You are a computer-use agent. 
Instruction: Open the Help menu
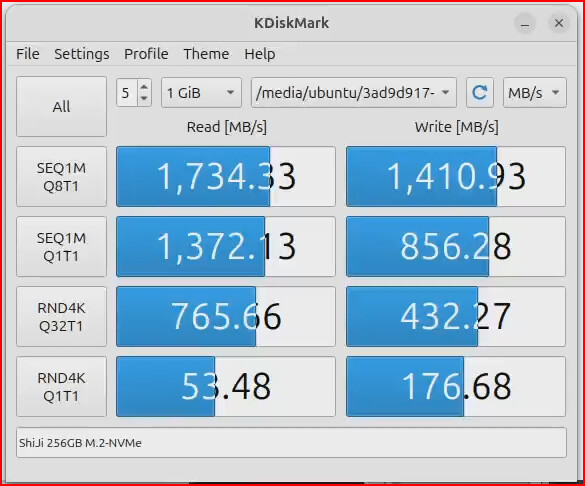point(260,54)
